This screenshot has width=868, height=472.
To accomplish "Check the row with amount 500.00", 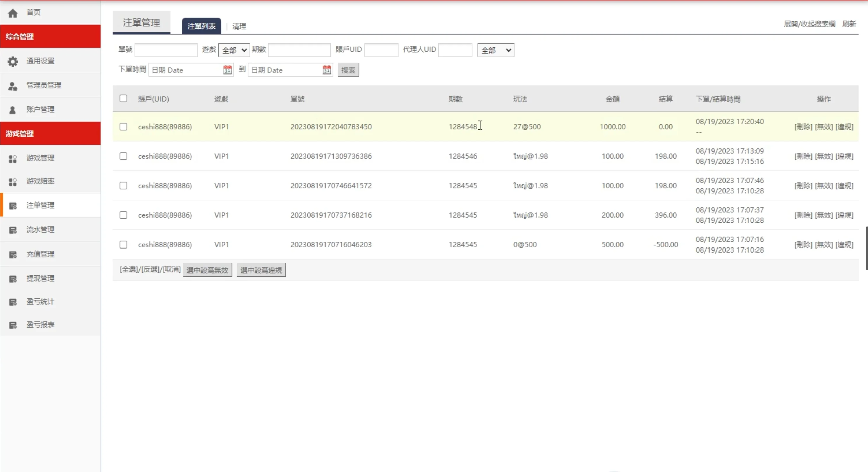I will click(123, 244).
